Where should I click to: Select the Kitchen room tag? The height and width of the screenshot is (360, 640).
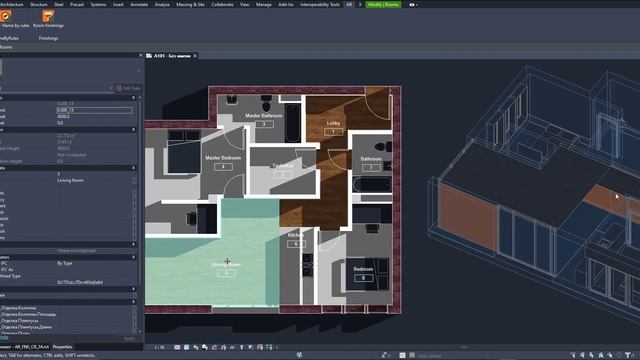pos(296,240)
